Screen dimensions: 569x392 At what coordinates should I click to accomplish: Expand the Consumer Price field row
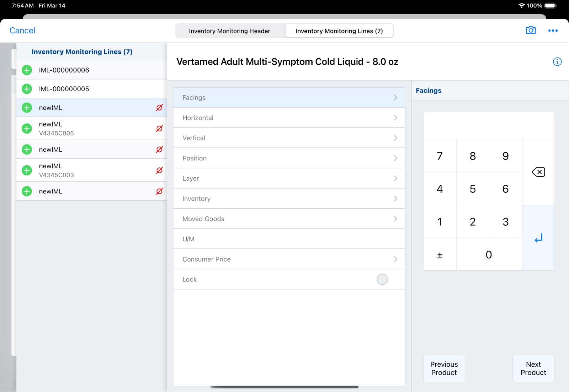click(289, 259)
